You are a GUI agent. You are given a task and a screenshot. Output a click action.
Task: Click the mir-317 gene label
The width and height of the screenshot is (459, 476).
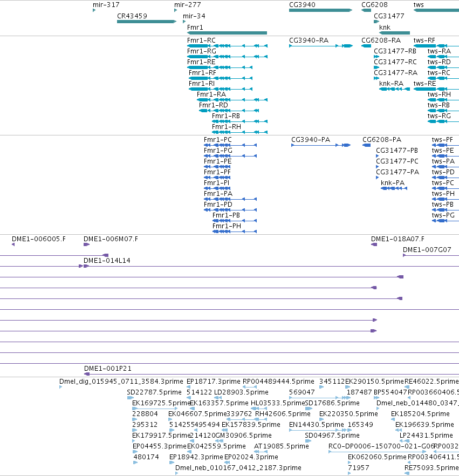pyautogui.click(x=106, y=5)
